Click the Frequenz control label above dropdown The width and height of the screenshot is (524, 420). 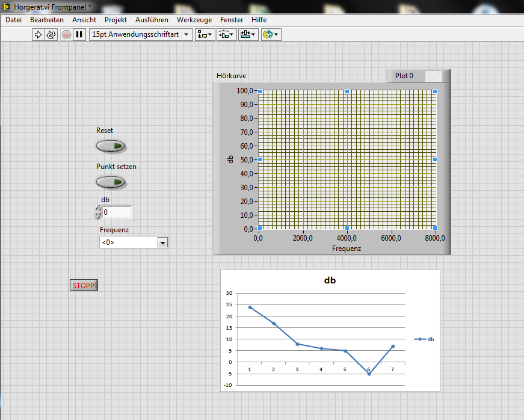tap(114, 230)
